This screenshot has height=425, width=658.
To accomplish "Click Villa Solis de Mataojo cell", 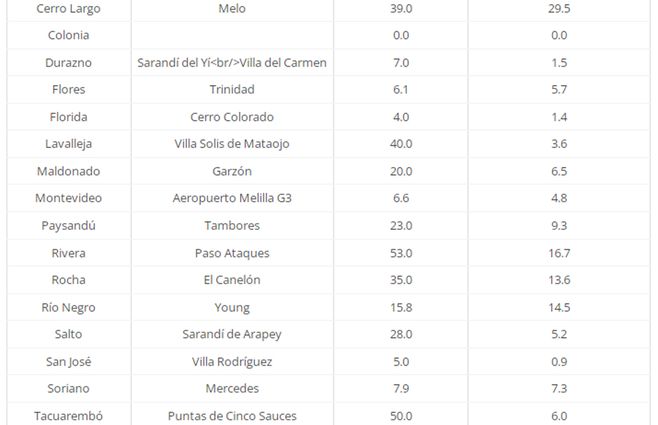I will coord(232,144).
